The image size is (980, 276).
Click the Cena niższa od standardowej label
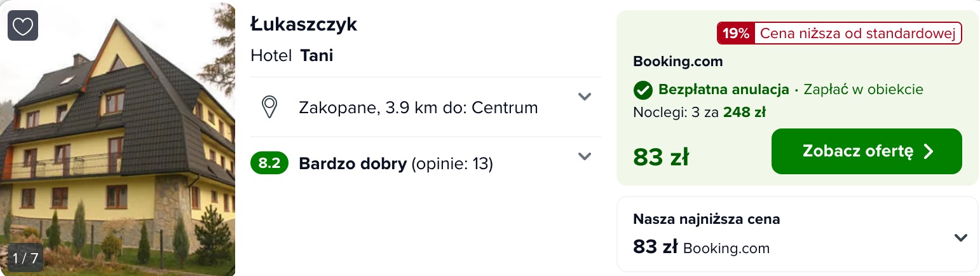pos(858,34)
